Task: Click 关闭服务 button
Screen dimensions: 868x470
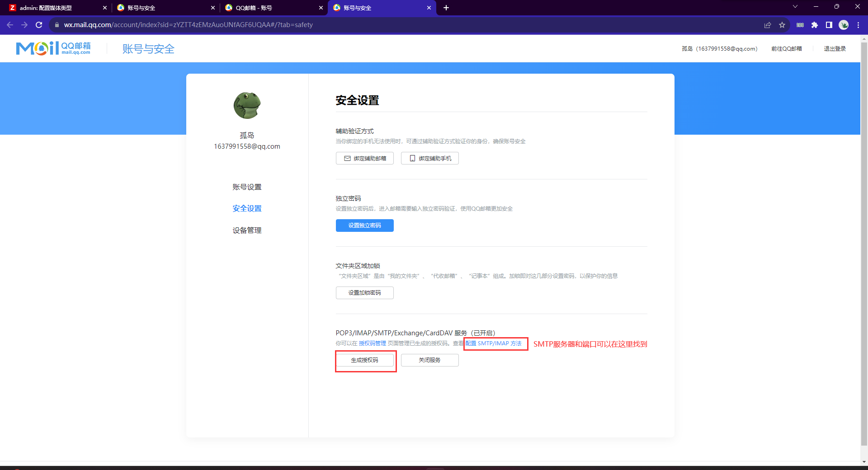Action: [x=430, y=360]
